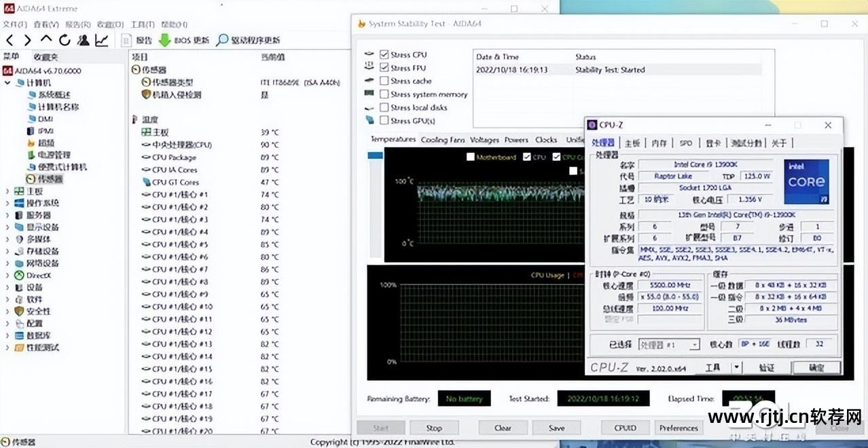Open the 文件 menu in AIDA64
The image size is (868, 448).
(x=14, y=24)
